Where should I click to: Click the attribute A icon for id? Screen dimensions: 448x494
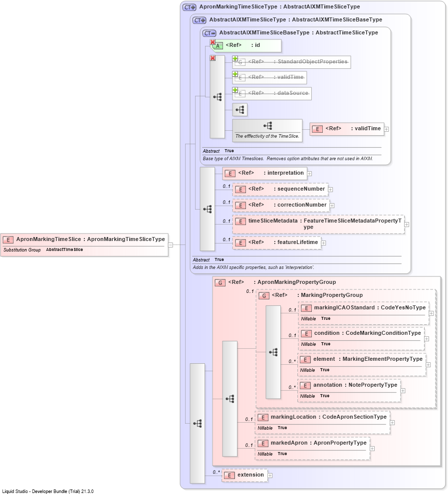[x=218, y=46]
